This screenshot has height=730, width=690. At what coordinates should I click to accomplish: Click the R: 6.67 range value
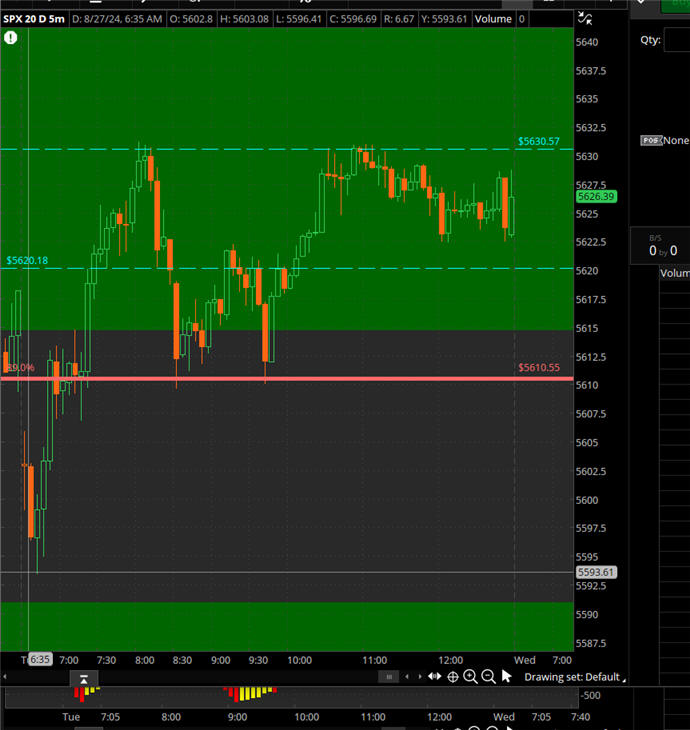tap(399, 19)
